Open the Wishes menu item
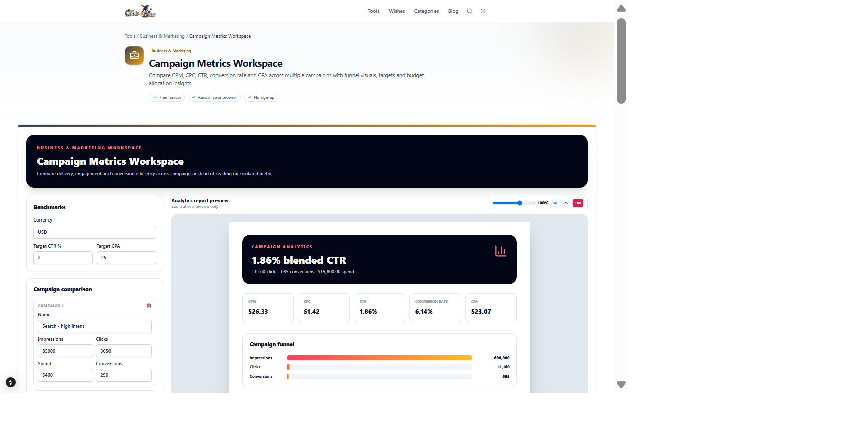This screenshot has height=442, width=868. [x=397, y=11]
